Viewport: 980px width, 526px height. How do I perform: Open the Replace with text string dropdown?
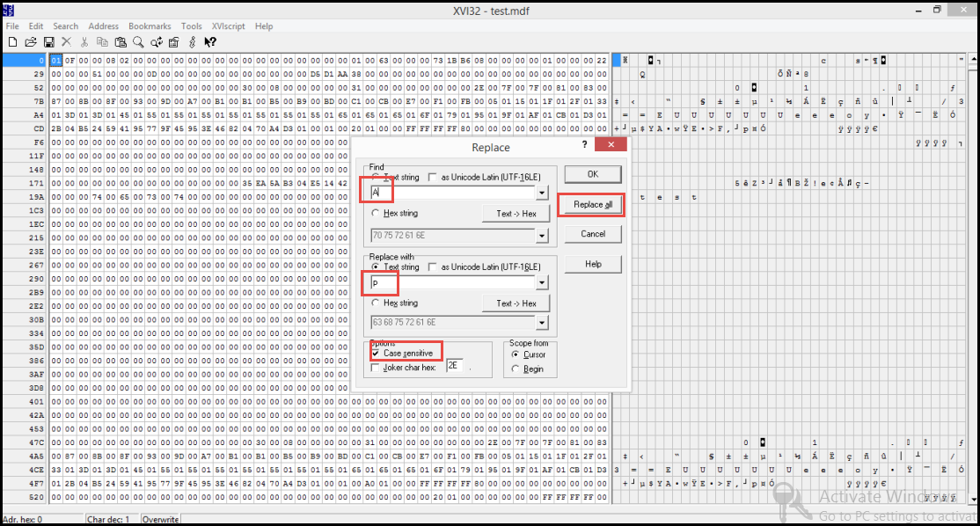(x=543, y=283)
